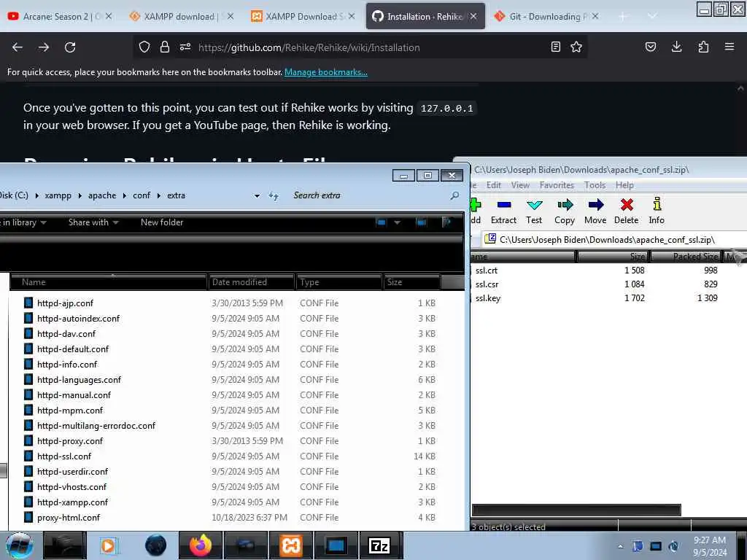The width and height of the screenshot is (747, 560).
Task: Click the Explorer search magnifier icon
Action: click(x=454, y=195)
